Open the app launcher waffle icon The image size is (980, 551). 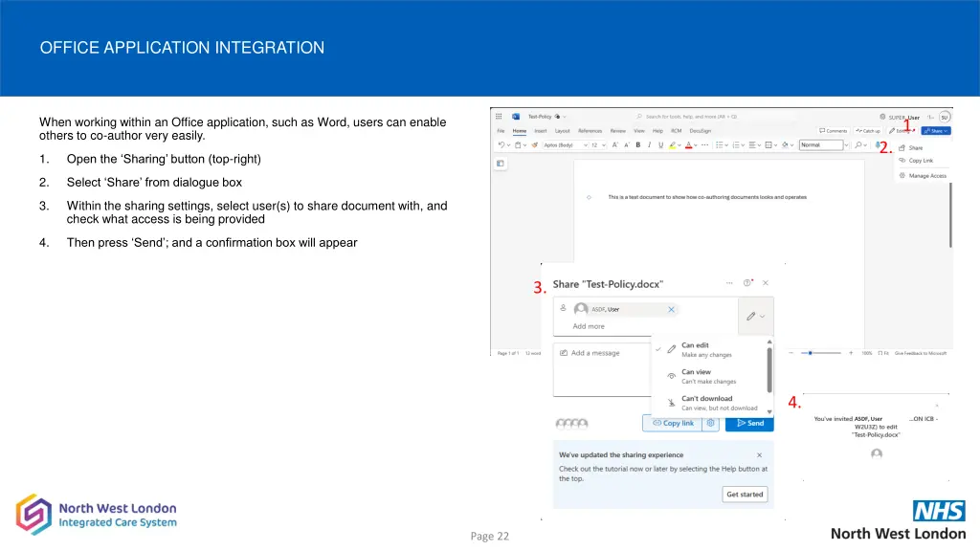click(x=499, y=116)
